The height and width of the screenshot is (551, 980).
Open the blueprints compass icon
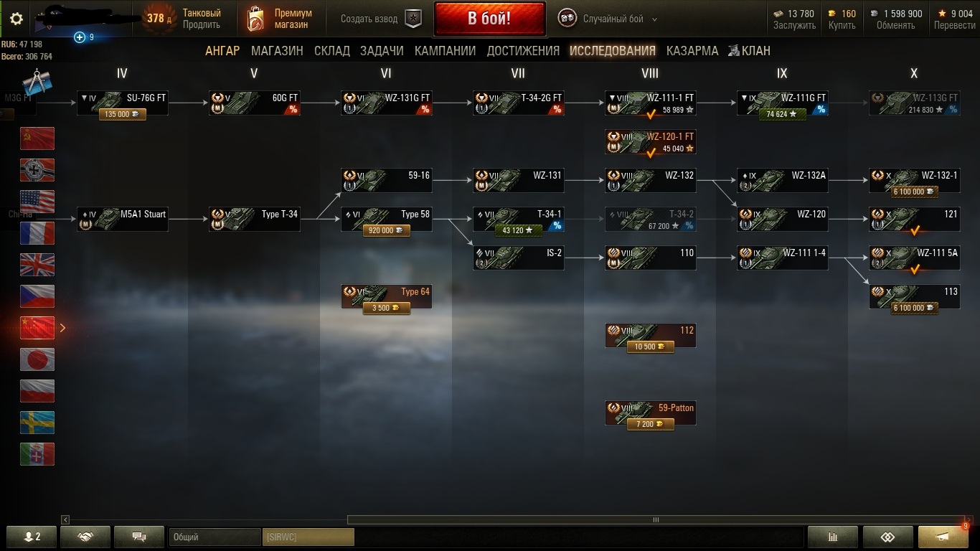(34, 83)
